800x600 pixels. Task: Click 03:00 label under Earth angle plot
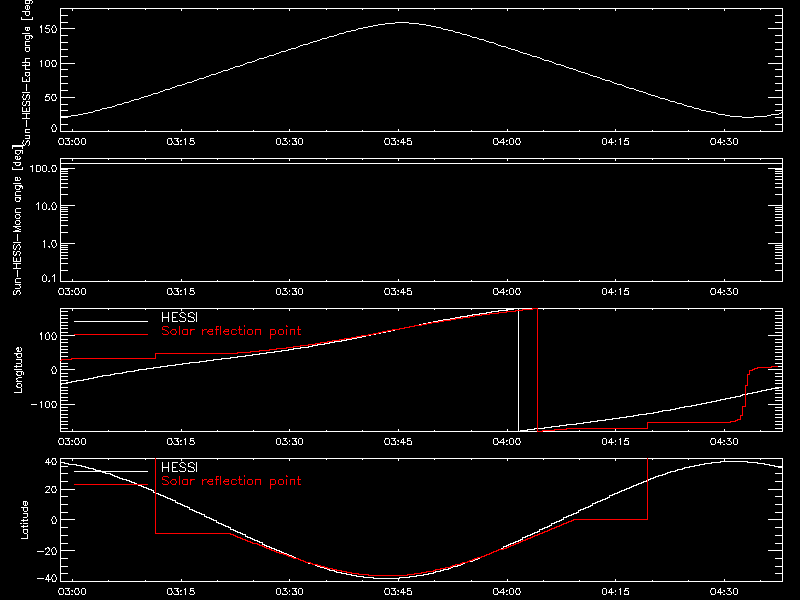click(x=72, y=142)
